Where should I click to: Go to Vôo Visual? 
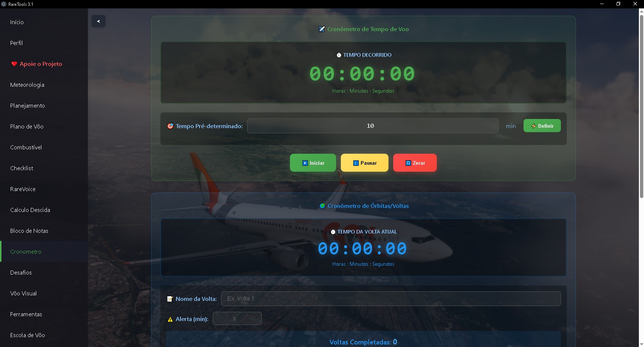coord(44,294)
